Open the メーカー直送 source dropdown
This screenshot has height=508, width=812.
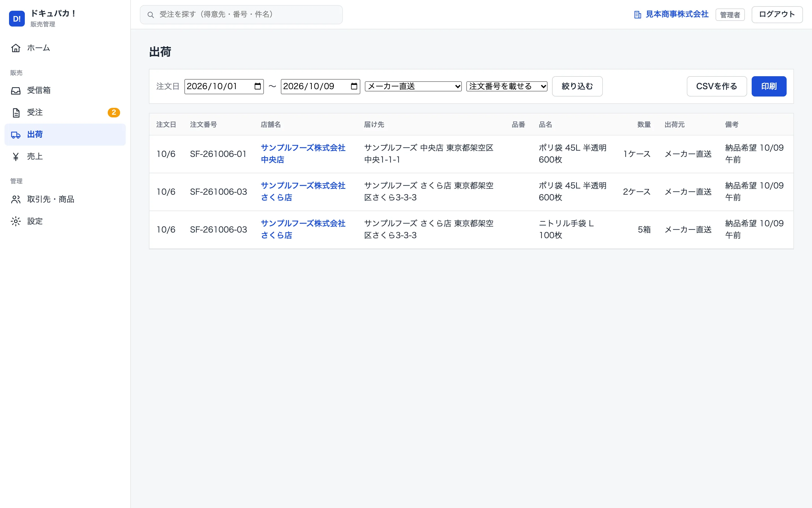pyautogui.click(x=413, y=86)
